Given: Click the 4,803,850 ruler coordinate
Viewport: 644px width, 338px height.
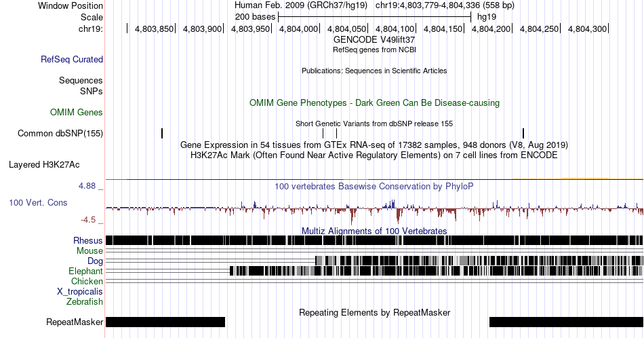Looking at the screenshot, I should pyautogui.click(x=154, y=29).
